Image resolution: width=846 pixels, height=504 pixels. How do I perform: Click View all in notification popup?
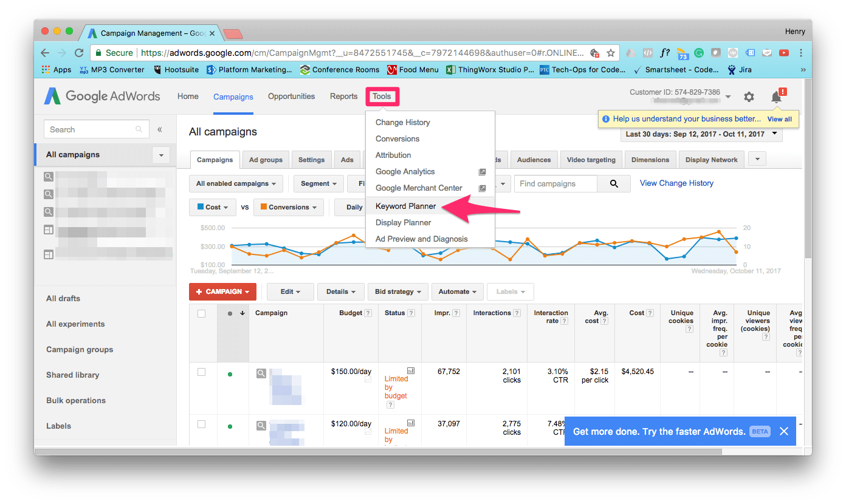(780, 119)
